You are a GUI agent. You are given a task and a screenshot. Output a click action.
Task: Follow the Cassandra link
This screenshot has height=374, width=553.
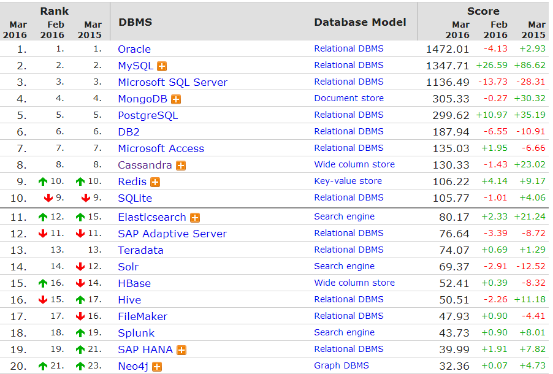coord(145,165)
